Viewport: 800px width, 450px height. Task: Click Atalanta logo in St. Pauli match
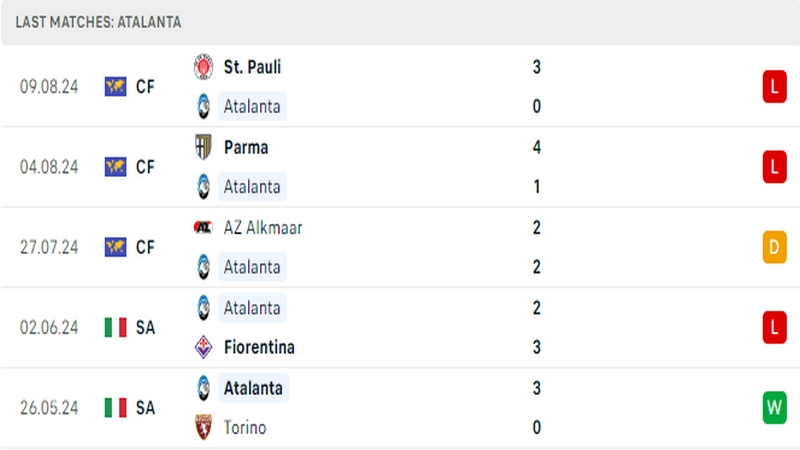203,106
